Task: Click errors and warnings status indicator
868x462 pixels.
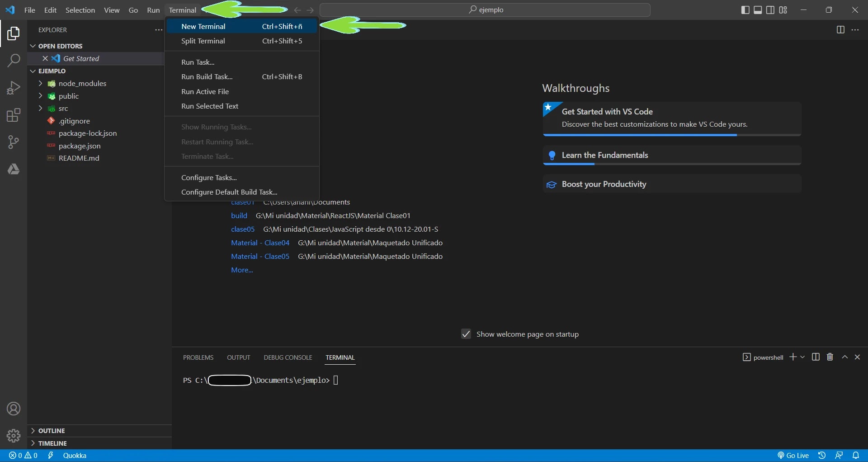Action: click(24, 456)
